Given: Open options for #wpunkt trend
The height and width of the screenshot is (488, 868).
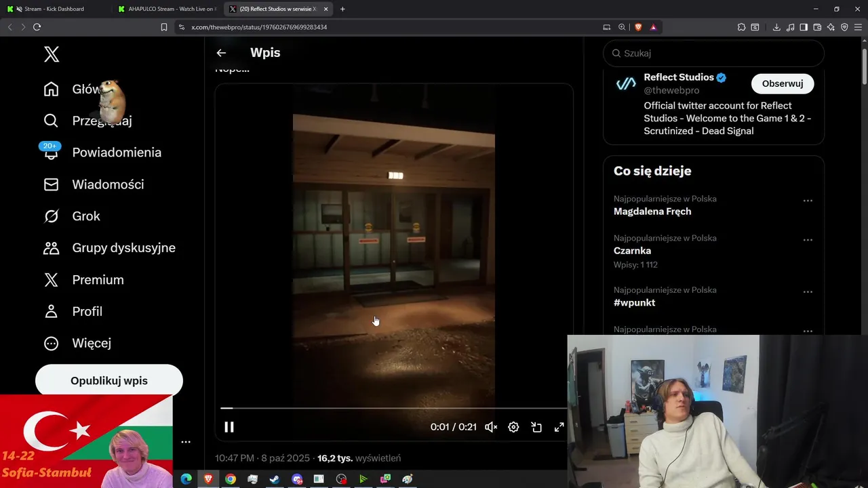Looking at the screenshot, I should coord(808,292).
